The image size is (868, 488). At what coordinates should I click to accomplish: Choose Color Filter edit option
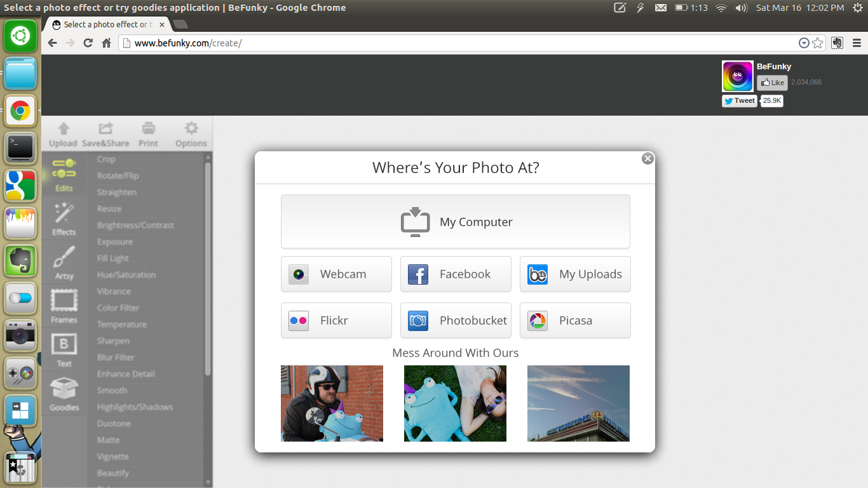[x=118, y=308]
